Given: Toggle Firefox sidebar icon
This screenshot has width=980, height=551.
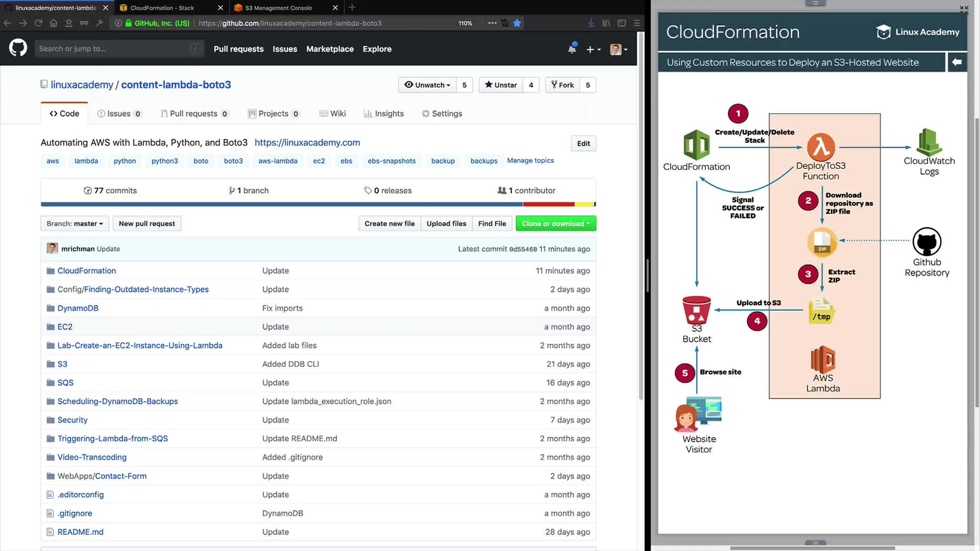Looking at the screenshot, I should 622,23.
